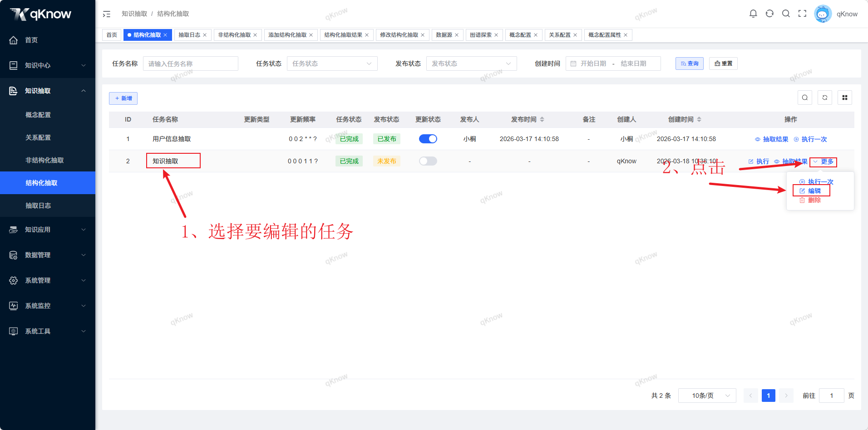This screenshot has height=430, width=868.
Task: Choose 删除 in the more menu
Action: pos(810,200)
